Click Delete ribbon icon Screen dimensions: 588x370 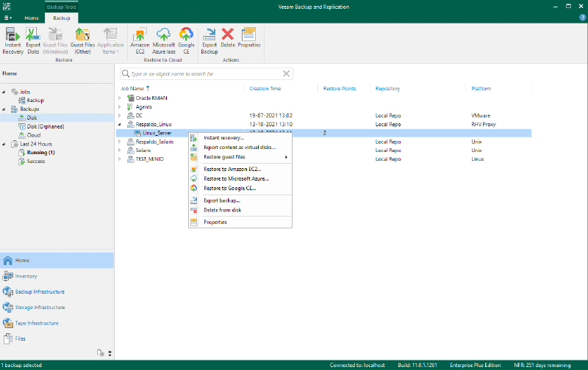(228, 37)
